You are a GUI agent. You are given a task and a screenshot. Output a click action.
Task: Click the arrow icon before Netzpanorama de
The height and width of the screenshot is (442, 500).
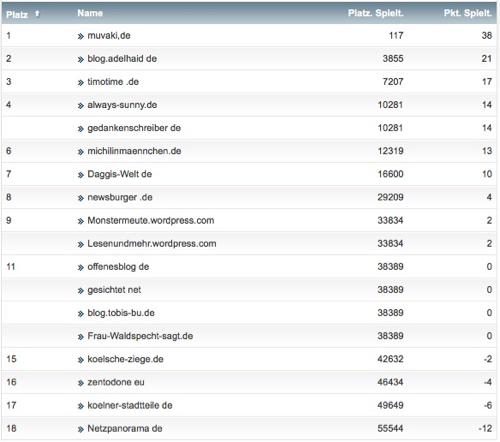(80, 430)
